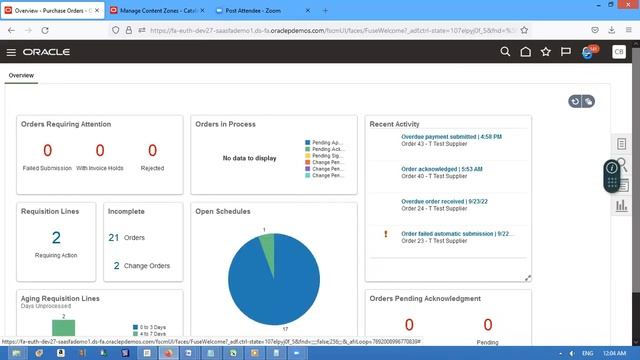Open the Watchlist flag icon
The image size is (640, 360).
click(566, 51)
